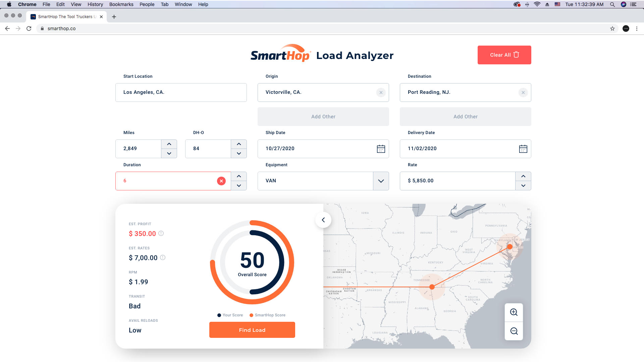
Task: Collapse the results panel with the left chevron
Action: click(323, 220)
